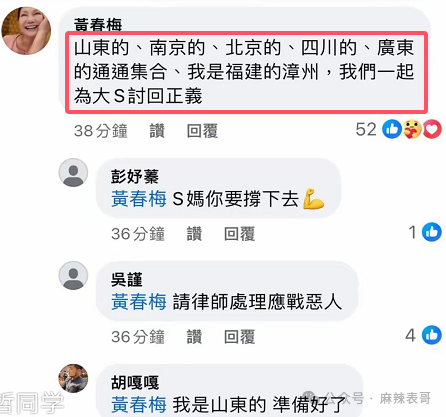Open 吳謹's default gray avatar
Viewport: 446px width, 417px height.
73,276
